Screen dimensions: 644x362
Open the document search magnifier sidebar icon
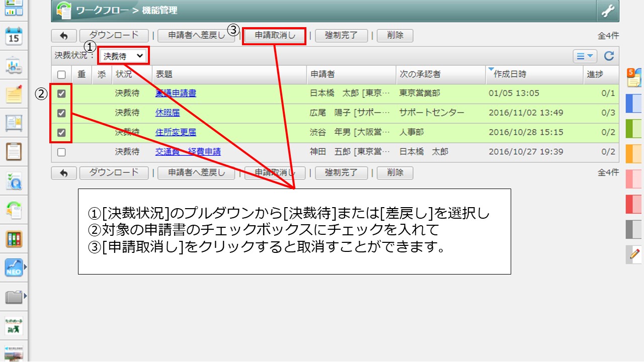(14, 181)
